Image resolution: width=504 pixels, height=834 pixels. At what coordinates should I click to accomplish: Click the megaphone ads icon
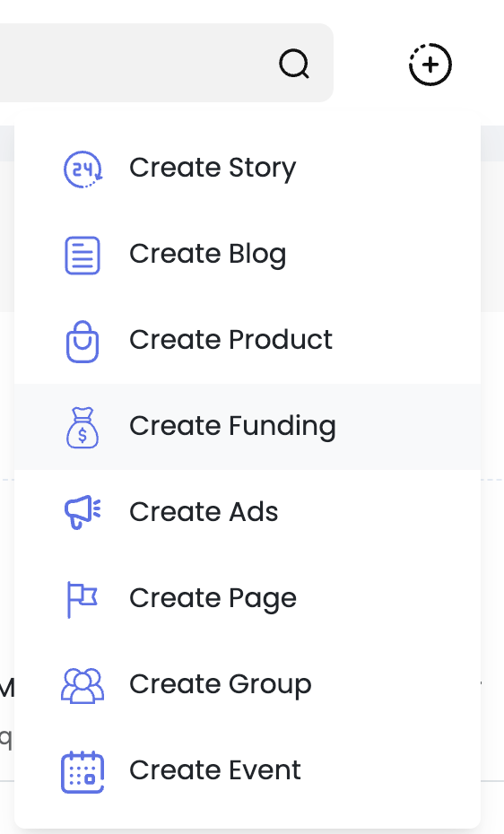tap(83, 513)
